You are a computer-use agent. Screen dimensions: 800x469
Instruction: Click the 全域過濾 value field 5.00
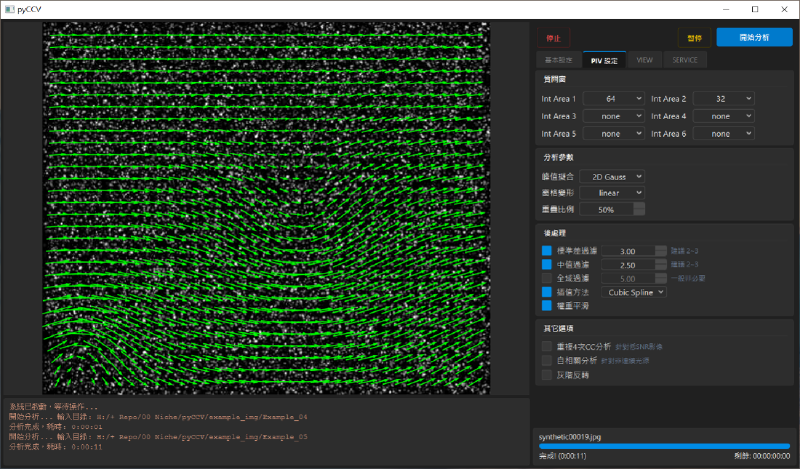[x=634, y=279]
